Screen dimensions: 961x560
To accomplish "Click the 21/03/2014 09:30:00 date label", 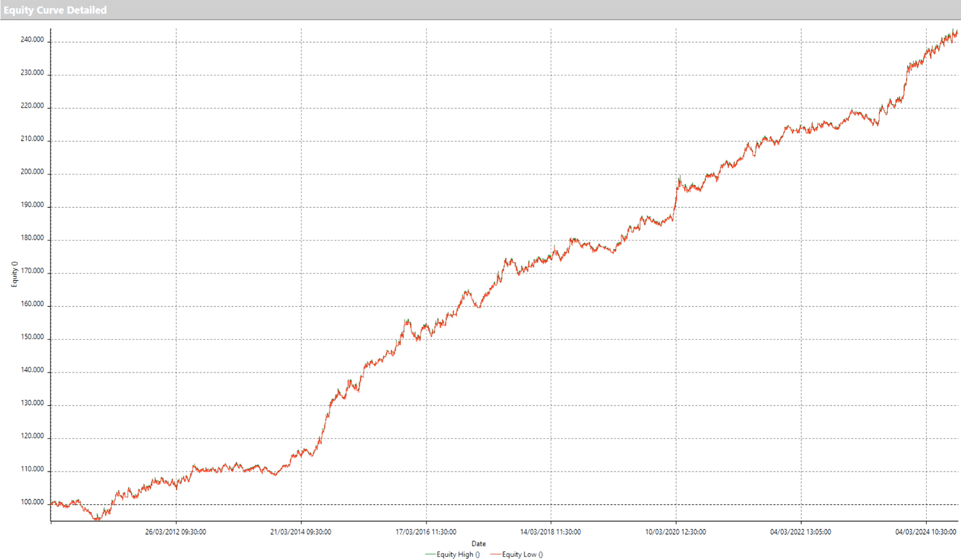I will pyautogui.click(x=300, y=531).
